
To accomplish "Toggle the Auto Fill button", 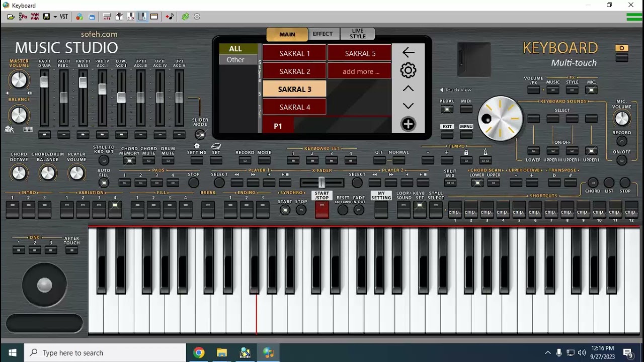I will [x=104, y=183].
